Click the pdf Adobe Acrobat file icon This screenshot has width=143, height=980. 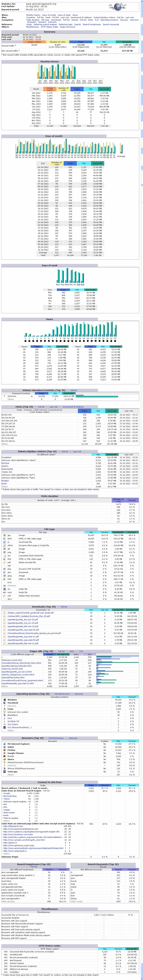(x=5, y=562)
